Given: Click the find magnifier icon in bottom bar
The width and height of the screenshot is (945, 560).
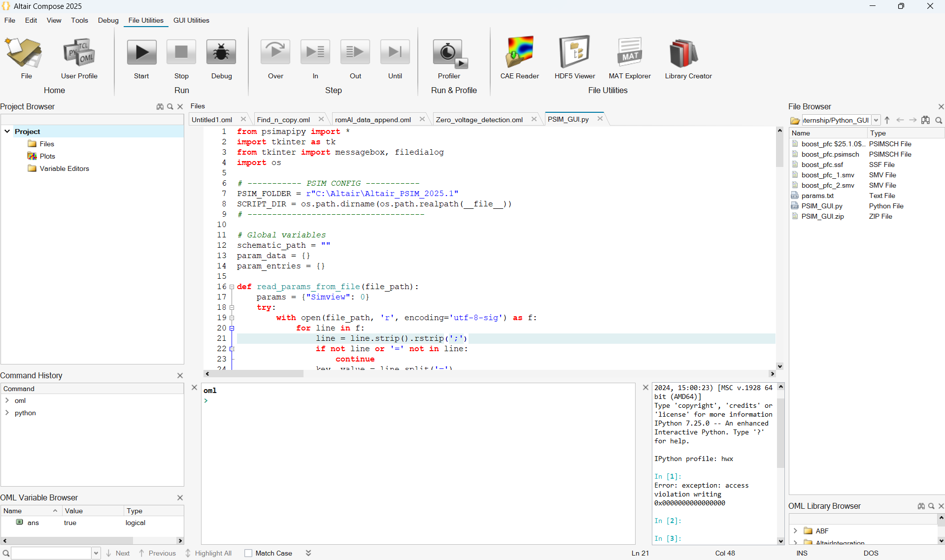Looking at the screenshot, I should click(x=6, y=554).
